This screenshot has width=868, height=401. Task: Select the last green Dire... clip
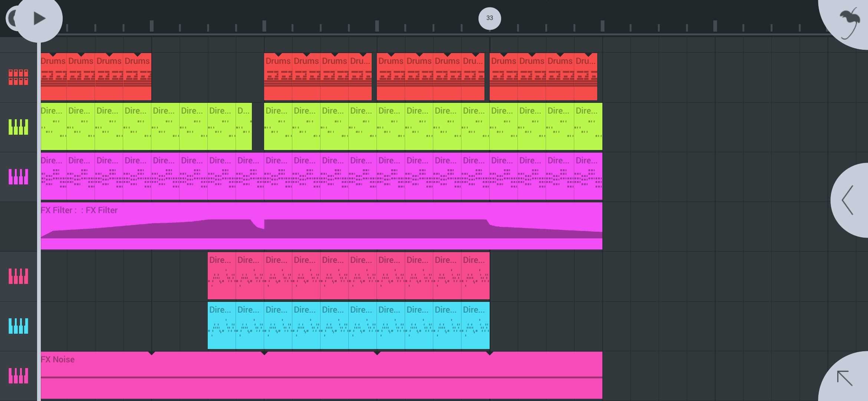[x=588, y=127]
